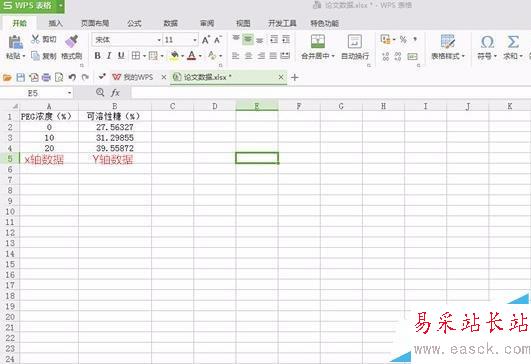
Task: Open the 页面布局 (Page Layout) tab
Action: [x=95, y=23]
